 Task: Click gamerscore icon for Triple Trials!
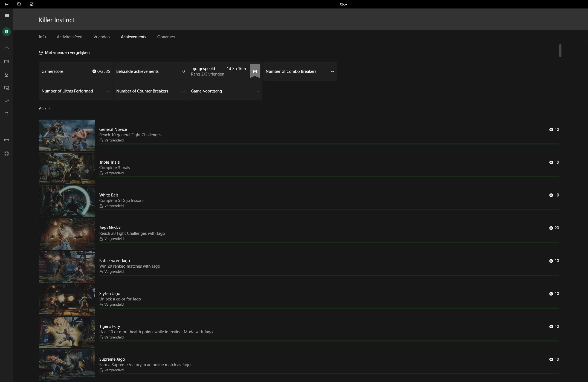(x=551, y=162)
